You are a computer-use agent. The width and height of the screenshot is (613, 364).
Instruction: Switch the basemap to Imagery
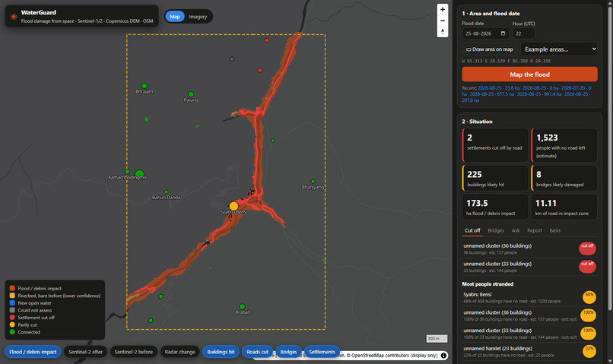198,17
